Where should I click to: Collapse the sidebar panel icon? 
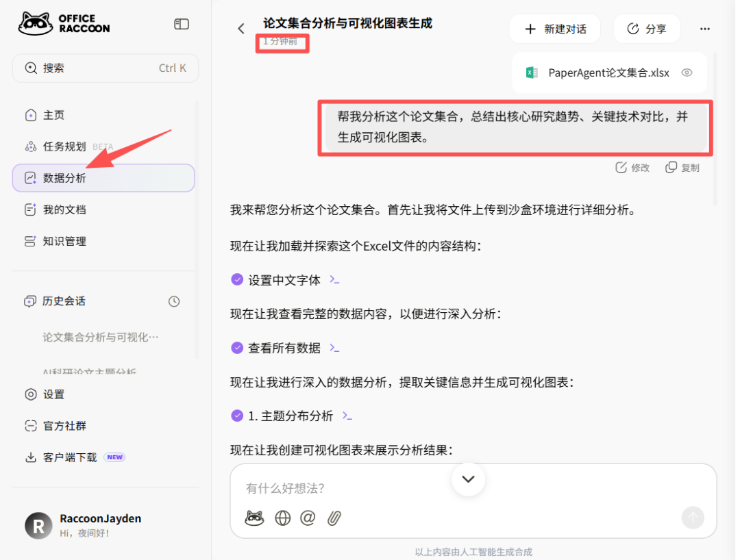[182, 24]
